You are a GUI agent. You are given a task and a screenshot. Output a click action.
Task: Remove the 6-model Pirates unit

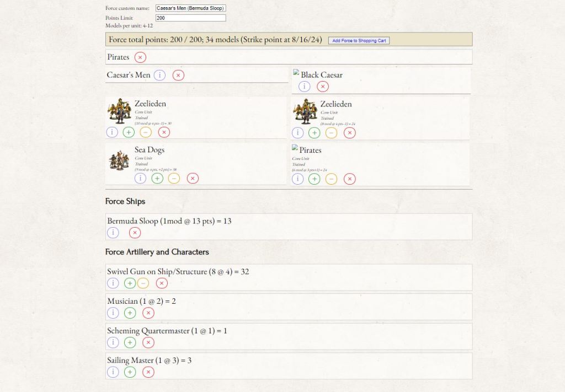tap(349, 179)
